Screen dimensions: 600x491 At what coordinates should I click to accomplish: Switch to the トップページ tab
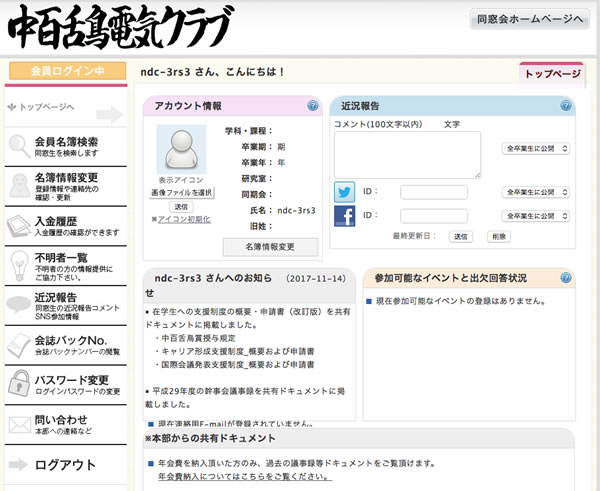point(552,74)
